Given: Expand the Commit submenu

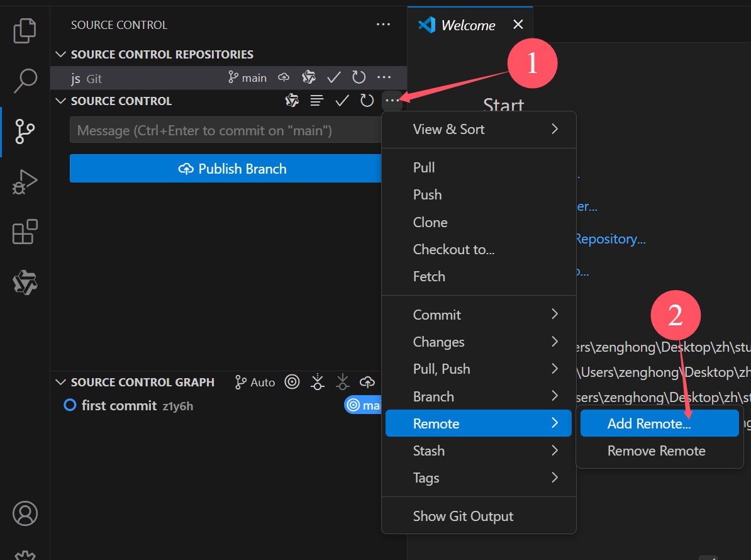Looking at the screenshot, I should pos(479,315).
